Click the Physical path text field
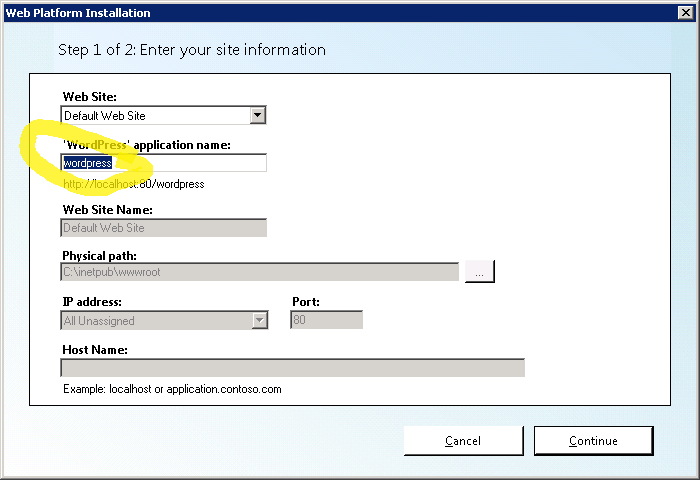Viewport: 700px width, 480px height. tap(259, 272)
